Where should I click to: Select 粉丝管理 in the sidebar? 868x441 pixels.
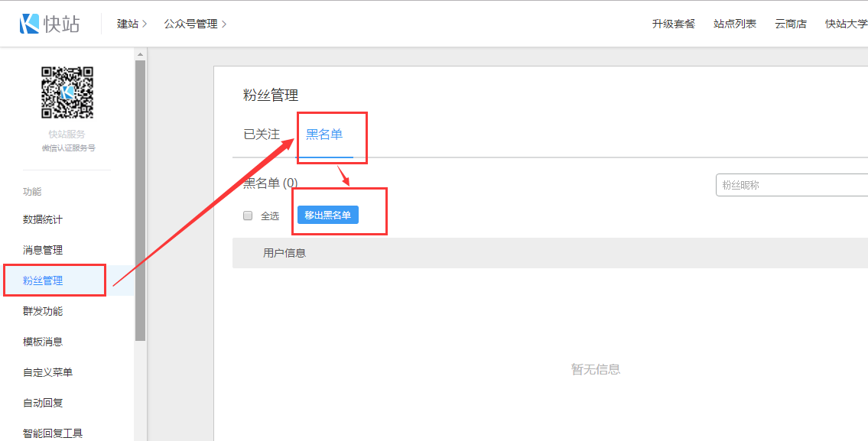click(43, 280)
